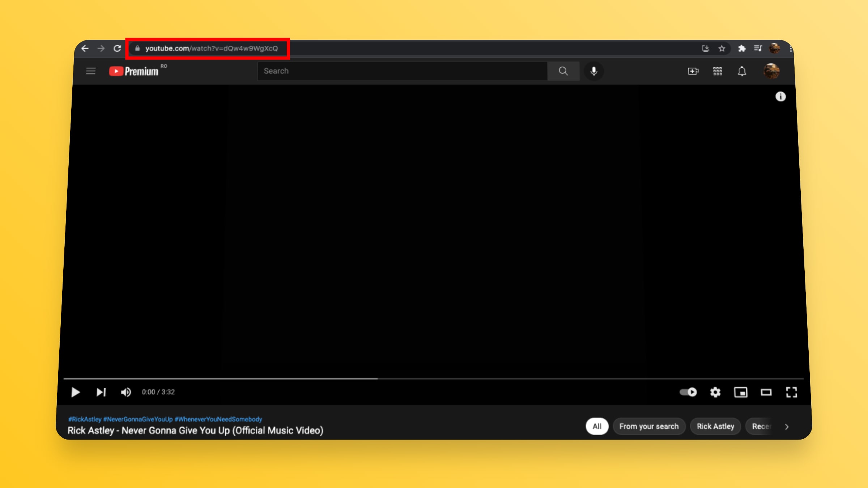868x488 pixels.
Task: Open the #WheneverYouNeedSomebody hashtag
Action: 218,419
